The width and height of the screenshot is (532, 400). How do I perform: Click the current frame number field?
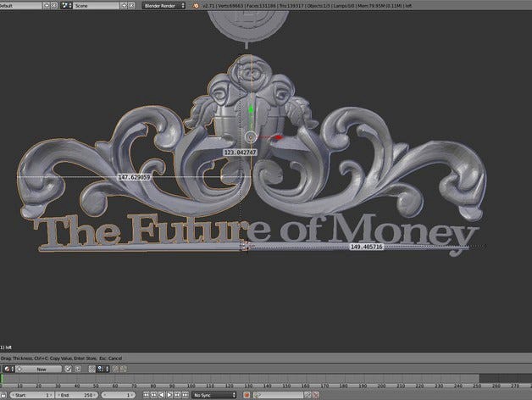coord(119,395)
